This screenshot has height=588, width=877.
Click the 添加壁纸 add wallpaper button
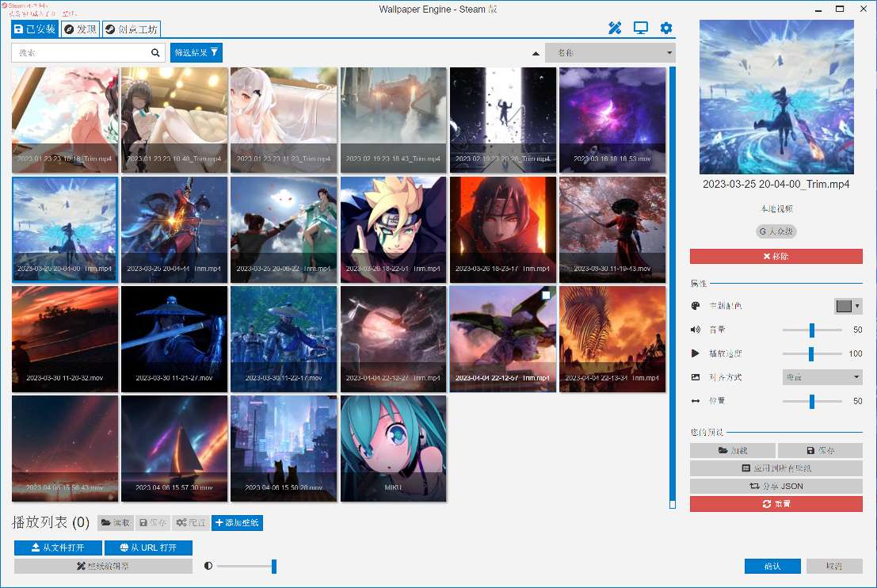[x=237, y=522]
